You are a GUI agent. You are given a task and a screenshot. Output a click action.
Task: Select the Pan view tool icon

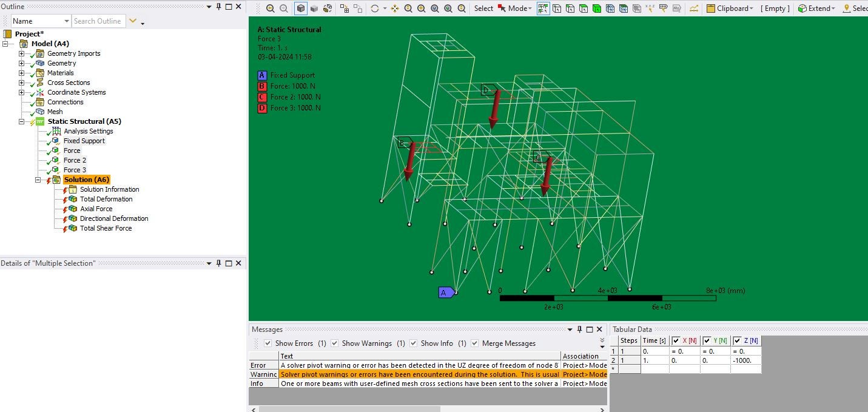(395, 8)
